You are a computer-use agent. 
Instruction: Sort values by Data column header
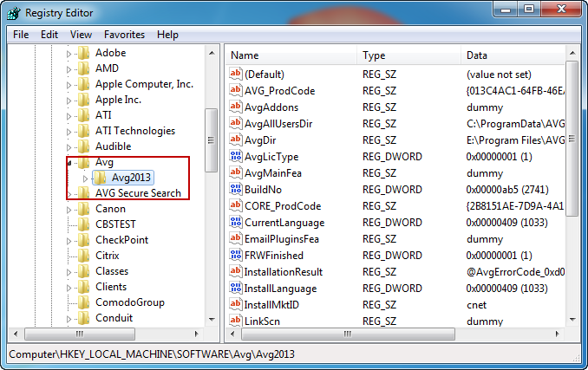click(x=513, y=55)
